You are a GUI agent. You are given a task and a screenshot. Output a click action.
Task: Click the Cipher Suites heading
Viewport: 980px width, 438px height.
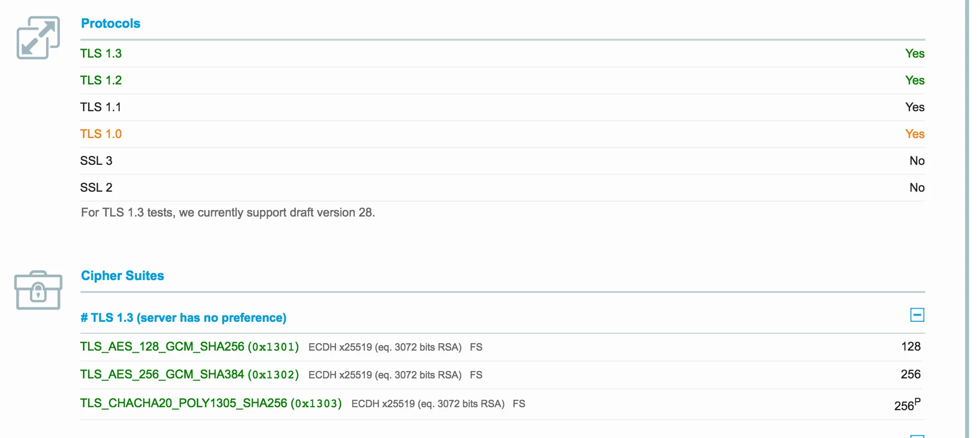click(122, 276)
